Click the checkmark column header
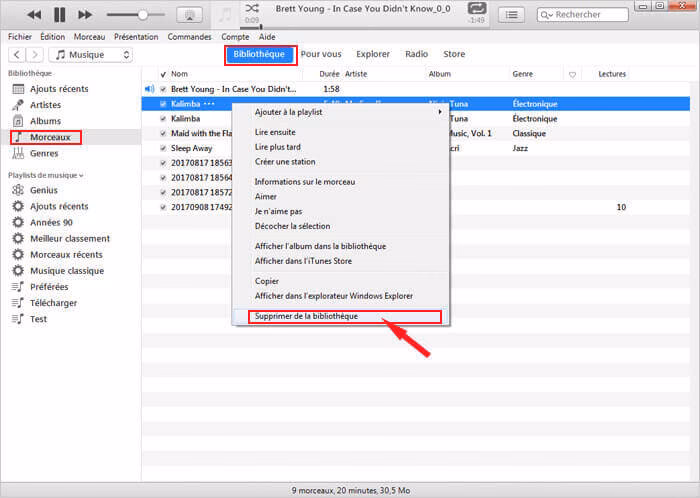The width and height of the screenshot is (700, 498). tap(163, 74)
